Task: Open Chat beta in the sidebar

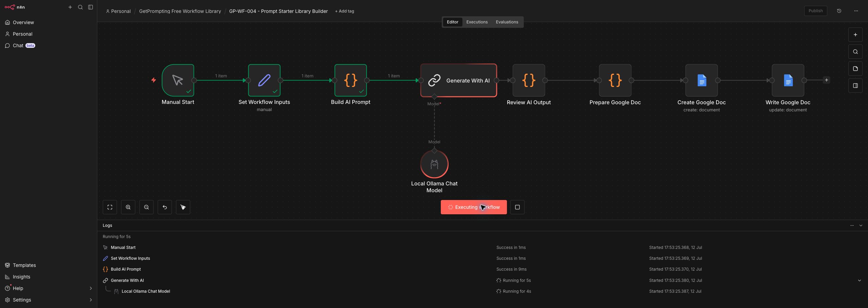Action: (x=48, y=46)
